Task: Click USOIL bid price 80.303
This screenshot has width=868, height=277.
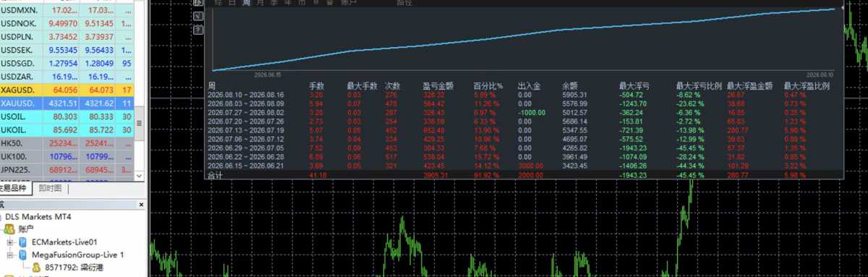Action: coord(65,117)
